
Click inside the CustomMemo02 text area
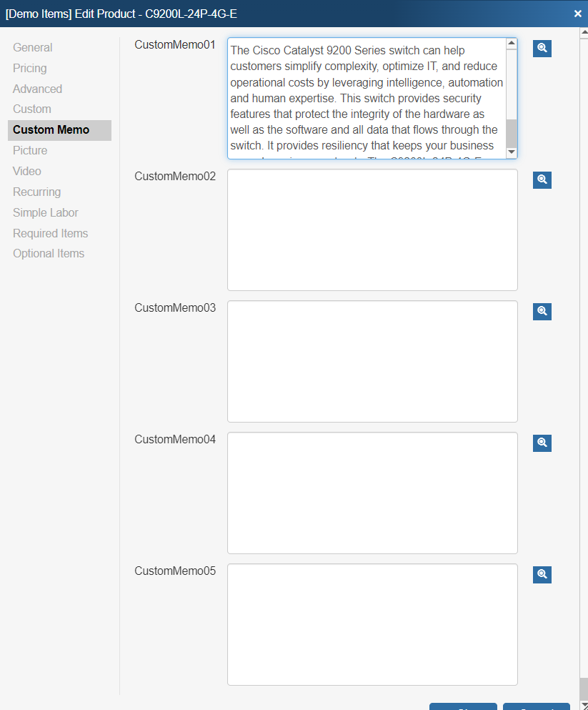(372, 230)
